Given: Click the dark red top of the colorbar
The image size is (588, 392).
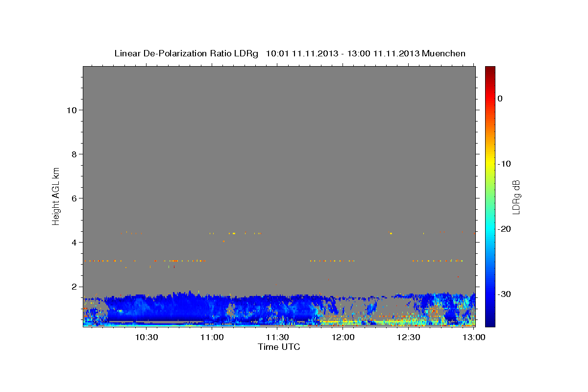Looking at the screenshot, I should pyautogui.click(x=490, y=70).
